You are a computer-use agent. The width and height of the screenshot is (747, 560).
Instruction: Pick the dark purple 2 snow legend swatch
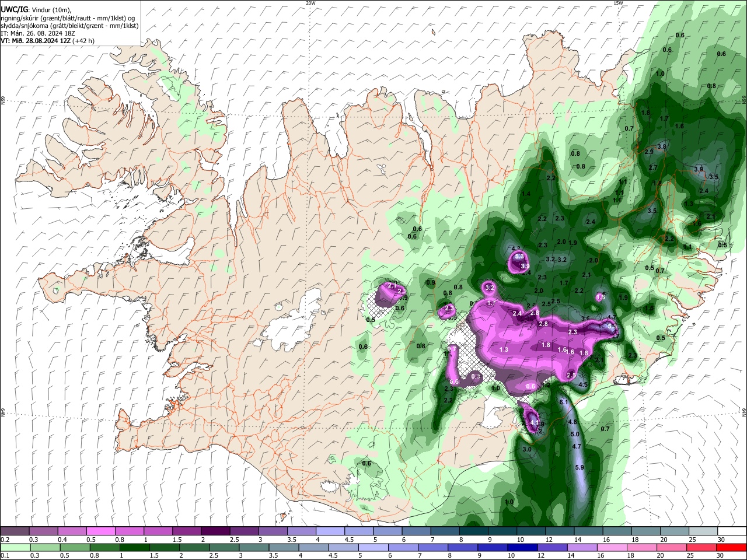tap(215, 531)
